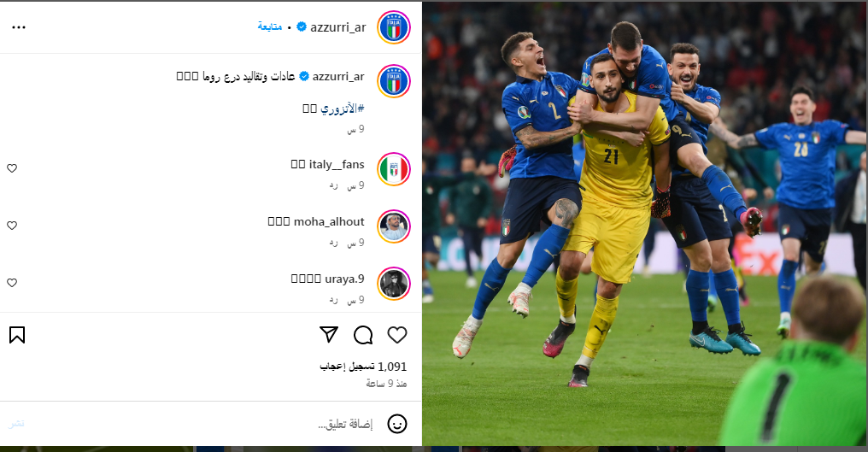Share the post via paper plane icon
The height and width of the screenshot is (452, 868).
tap(329, 335)
